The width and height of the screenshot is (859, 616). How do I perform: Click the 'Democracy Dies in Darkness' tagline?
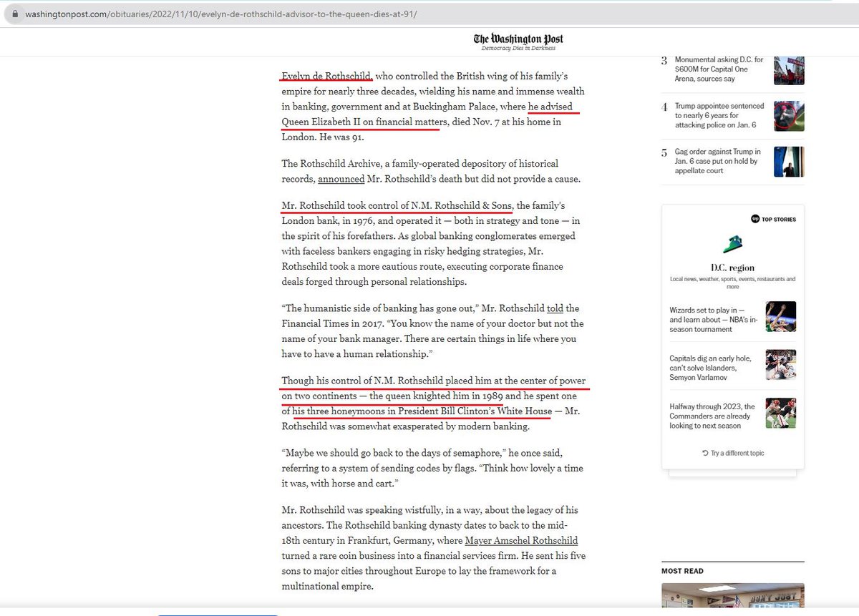518,48
